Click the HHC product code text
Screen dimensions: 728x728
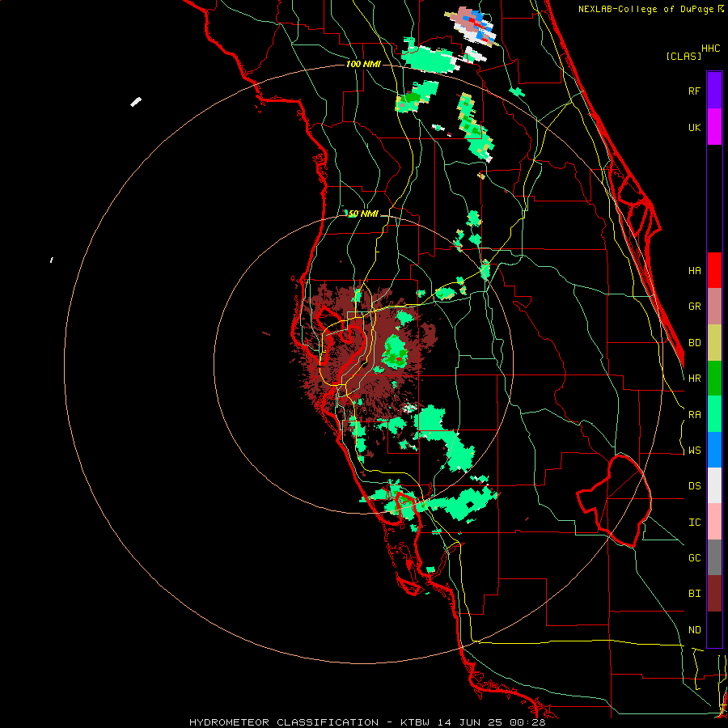710,49
